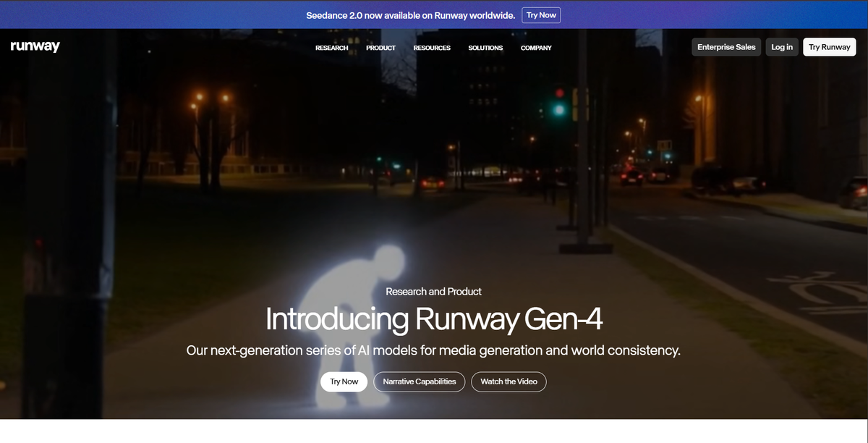Viewport: 868px width, 443px height.
Task: Open the COMPANY dropdown
Action: (x=536, y=48)
